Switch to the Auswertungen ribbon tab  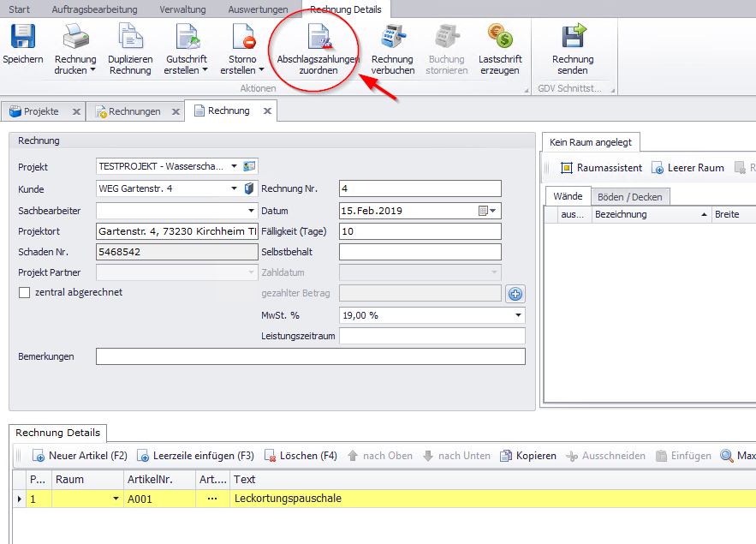(258, 9)
